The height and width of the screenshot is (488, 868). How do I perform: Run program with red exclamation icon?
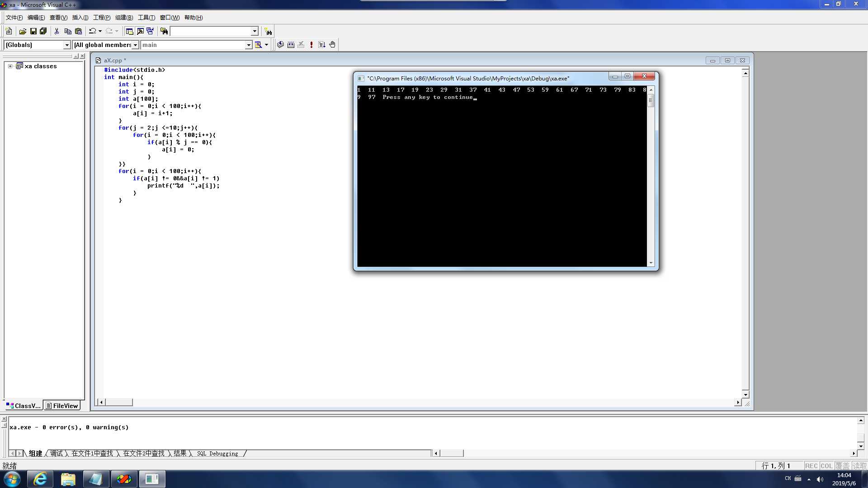[x=311, y=45]
